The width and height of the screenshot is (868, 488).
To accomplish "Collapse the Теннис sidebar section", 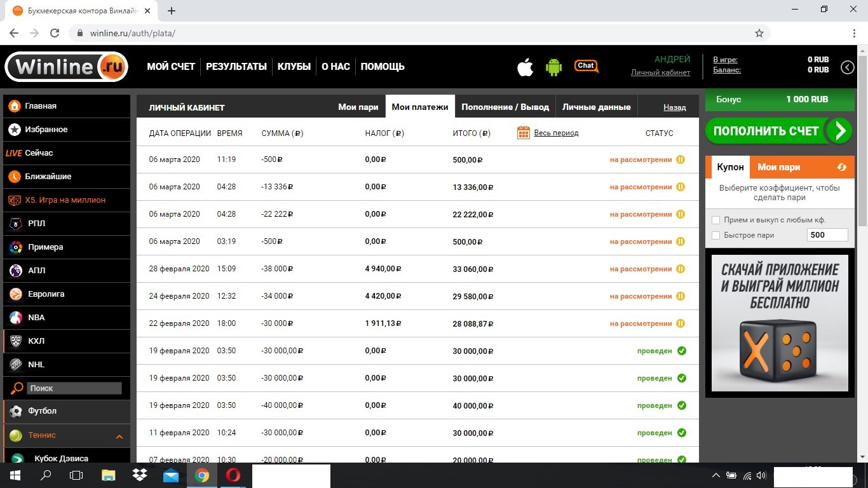I will 119,436.
